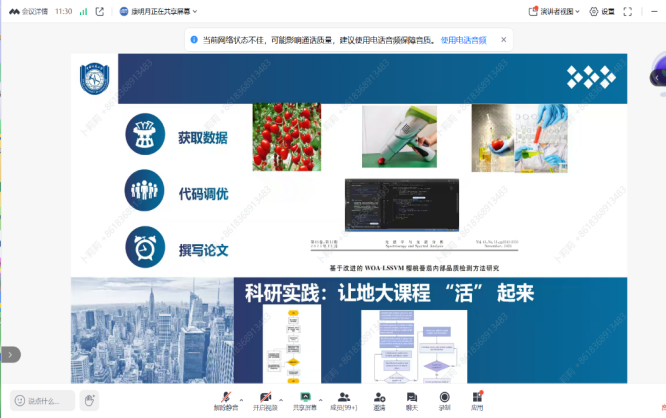Enter fullscreen mode icon
This screenshot has height=418, width=666.
point(628,11)
